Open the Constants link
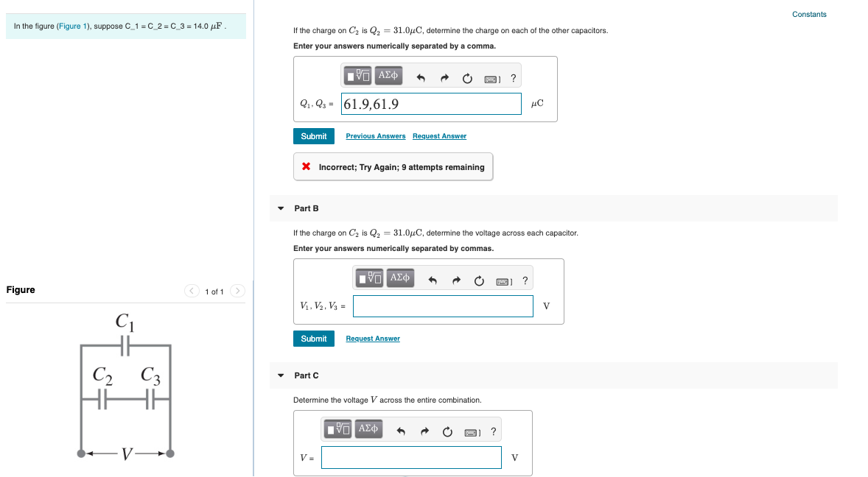Image resolution: width=868 pixels, height=477 pixels. coord(809,15)
